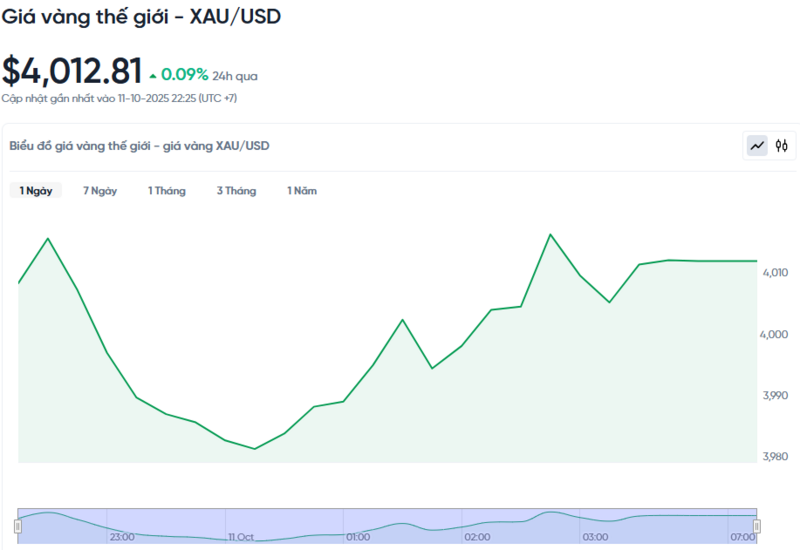Switch to candlestick chart view icon
This screenshot has height=550, width=800.
tap(782, 146)
